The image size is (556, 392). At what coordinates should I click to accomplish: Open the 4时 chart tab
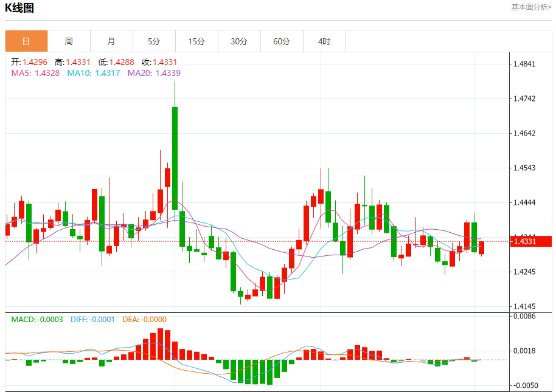tap(324, 41)
